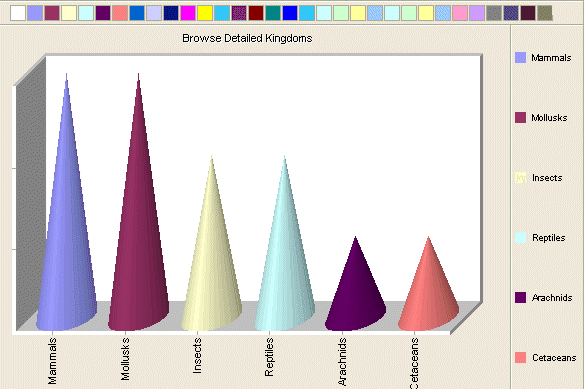The image size is (585, 389).
Task: Pick the dotted purple patterned palette swatch
Action: (239, 13)
